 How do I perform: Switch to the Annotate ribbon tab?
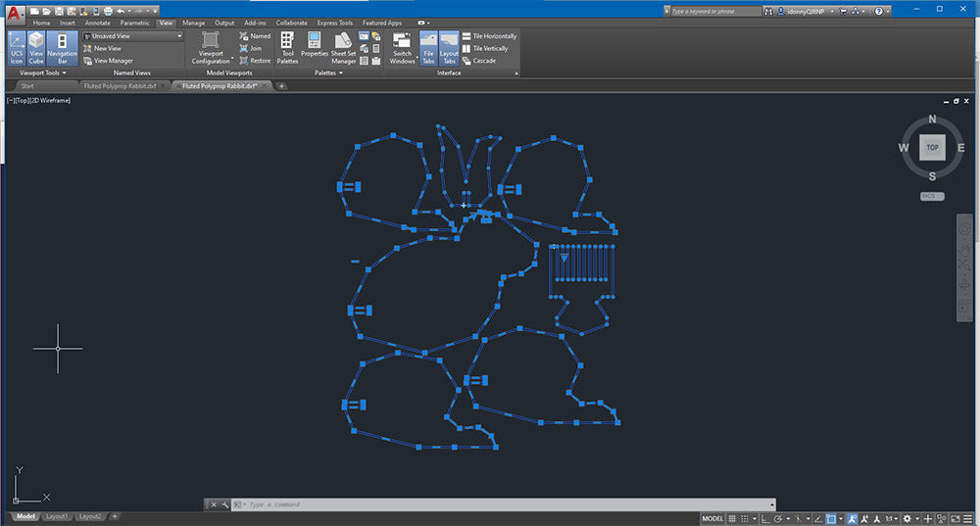98,22
